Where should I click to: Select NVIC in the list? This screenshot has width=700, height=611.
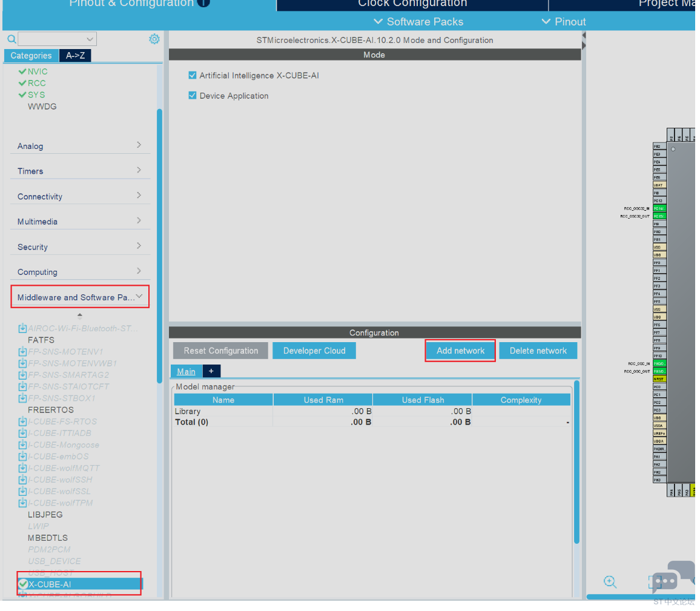pyautogui.click(x=38, y=71)
